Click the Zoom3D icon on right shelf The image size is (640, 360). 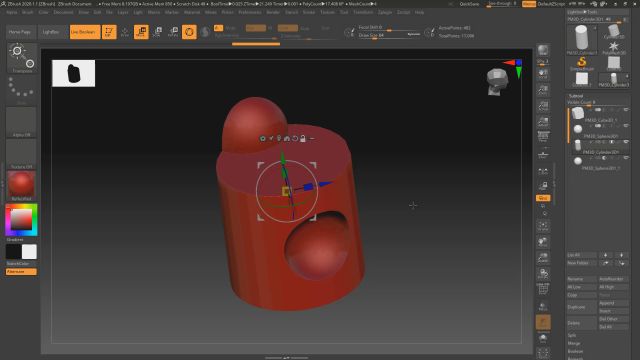pyautogui.click(x=543, y=258)
